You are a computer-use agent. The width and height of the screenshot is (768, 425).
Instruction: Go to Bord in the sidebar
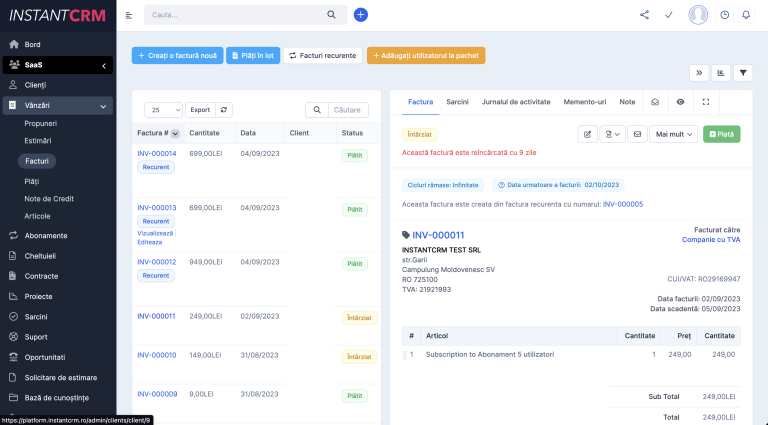tap(32, 45)
